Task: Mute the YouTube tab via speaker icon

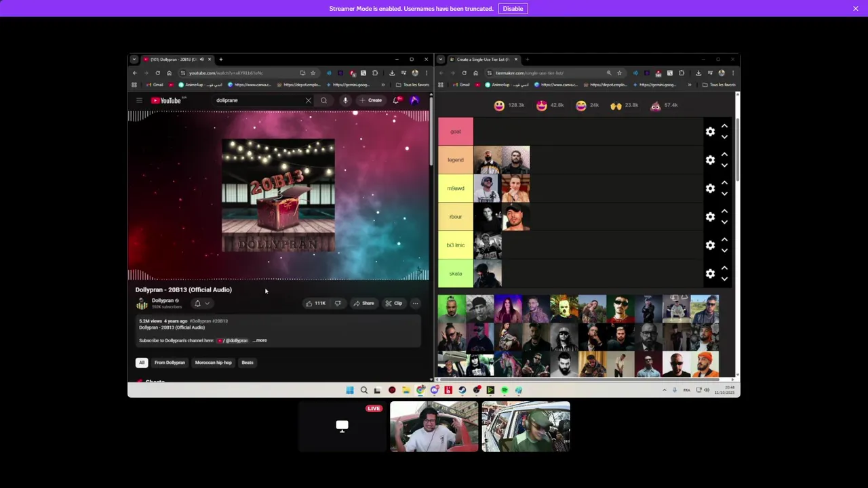Action: [201, 59]
